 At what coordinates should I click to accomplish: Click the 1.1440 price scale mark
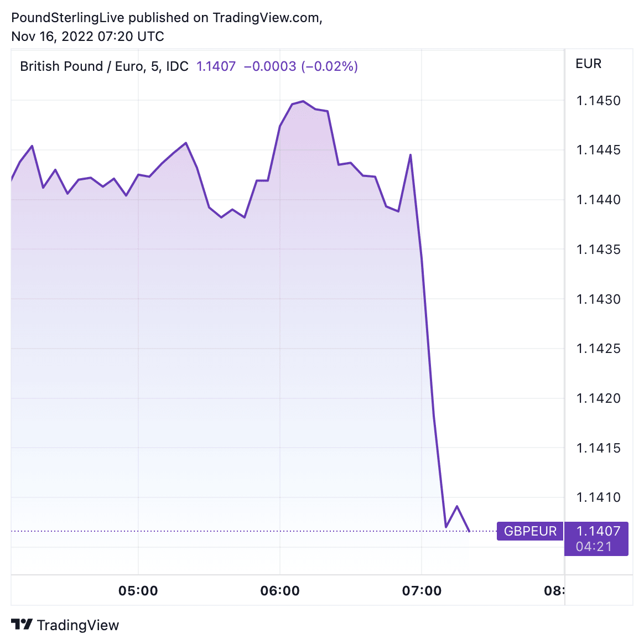tap(598, 200)
